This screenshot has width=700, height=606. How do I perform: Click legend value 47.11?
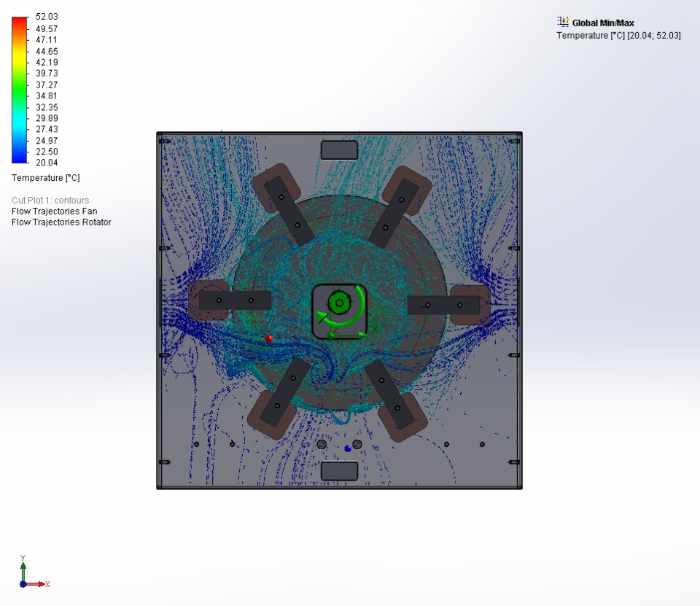pyautogui.click(x=47, y=40)
